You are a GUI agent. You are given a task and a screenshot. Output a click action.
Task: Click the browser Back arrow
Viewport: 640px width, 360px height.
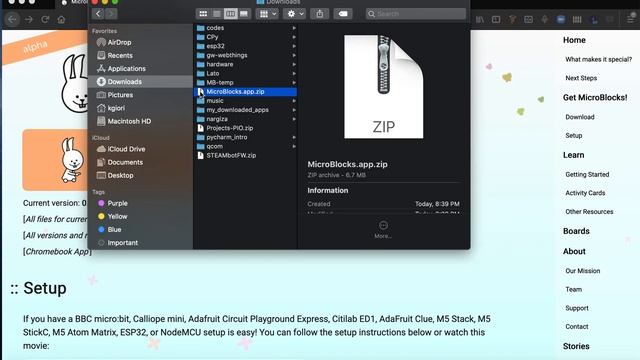point(13,19)
